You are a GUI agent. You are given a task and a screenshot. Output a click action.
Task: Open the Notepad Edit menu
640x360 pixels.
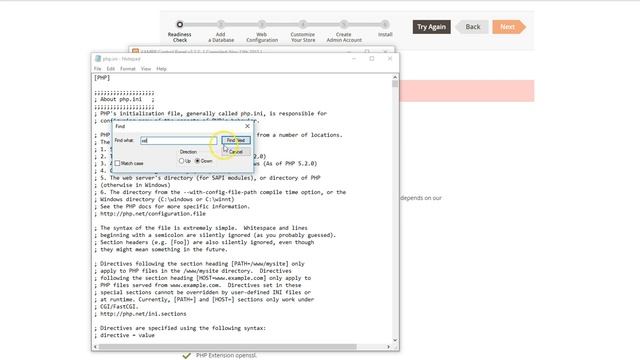[111, 69]
